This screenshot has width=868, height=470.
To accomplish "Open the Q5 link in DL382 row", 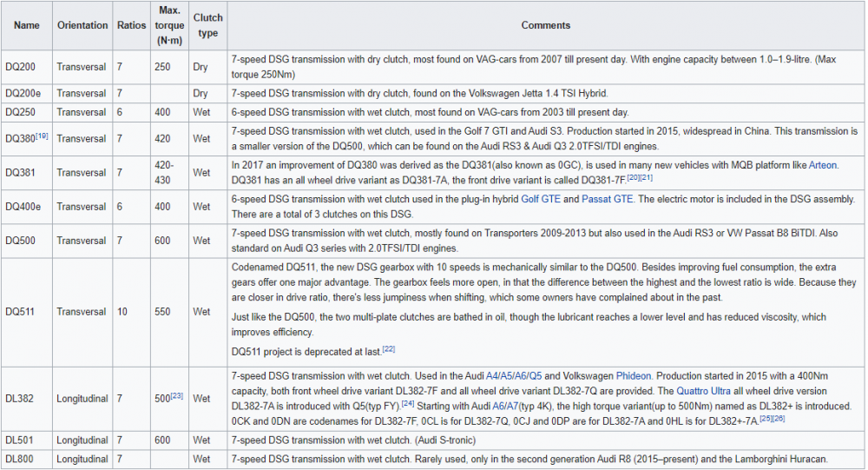I will pyautogui.click(x=536, y=376).
